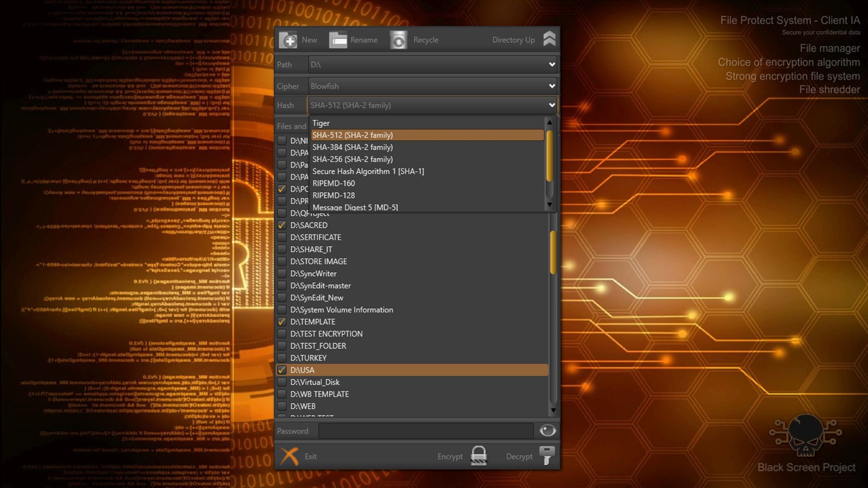Uncheck the D:\USA folder
868x488 pixels.
pos(282,370)
